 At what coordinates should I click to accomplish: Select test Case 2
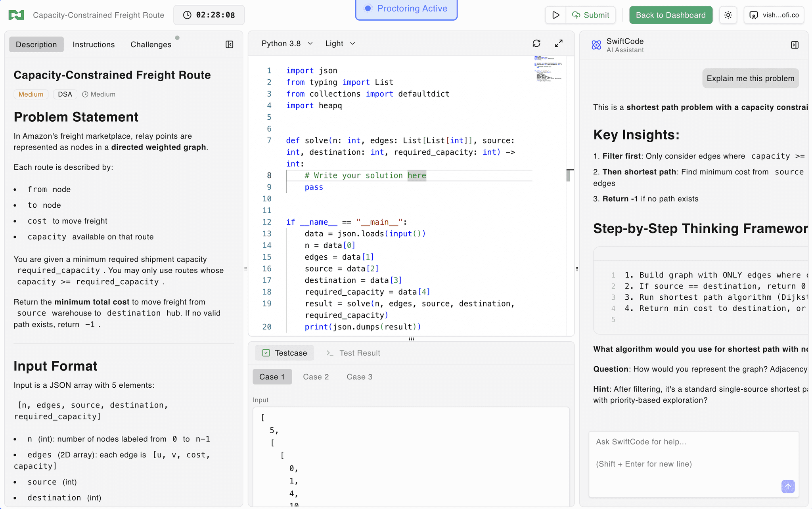pos(316,377)
